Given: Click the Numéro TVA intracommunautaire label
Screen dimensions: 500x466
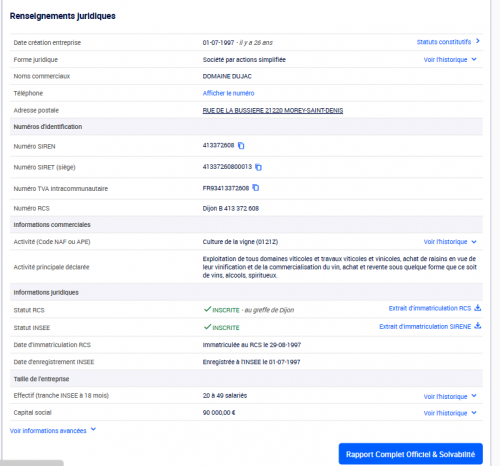Looking at the screenshot, I should click(61, 189).
